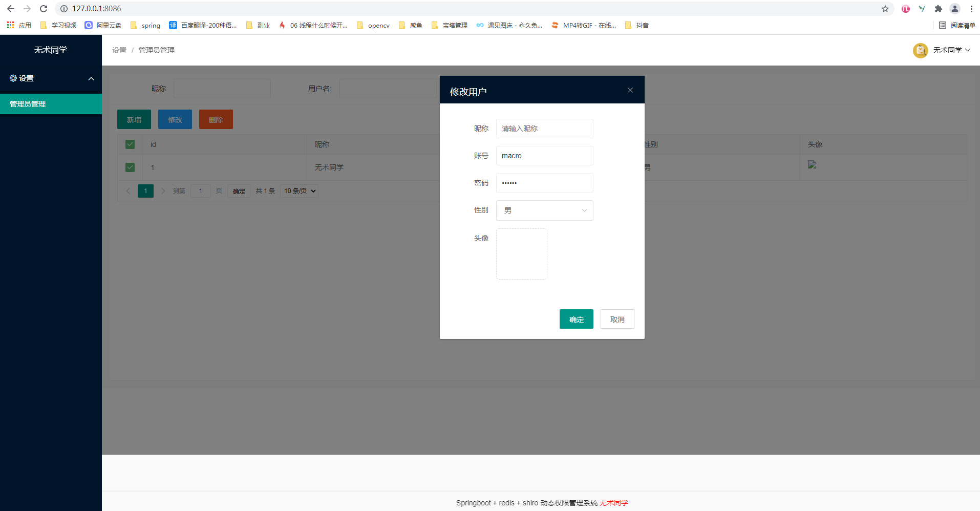The width and height of the screenshot is (980, 511).
Task: Click the 账号 field containing macro
Action: [x=544, y=156]
